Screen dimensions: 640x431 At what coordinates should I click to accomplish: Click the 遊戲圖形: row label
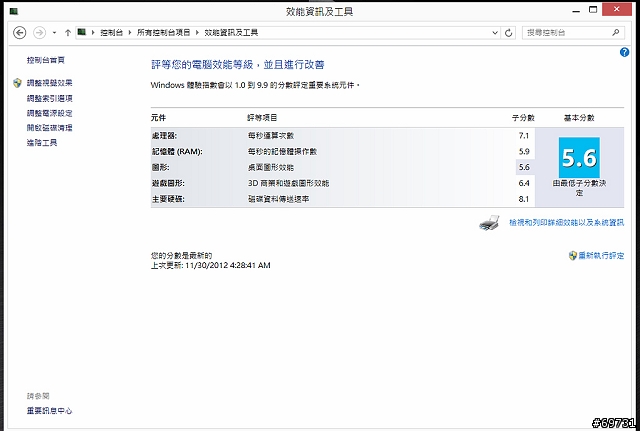pyautogui.click(x=168, y=183)
